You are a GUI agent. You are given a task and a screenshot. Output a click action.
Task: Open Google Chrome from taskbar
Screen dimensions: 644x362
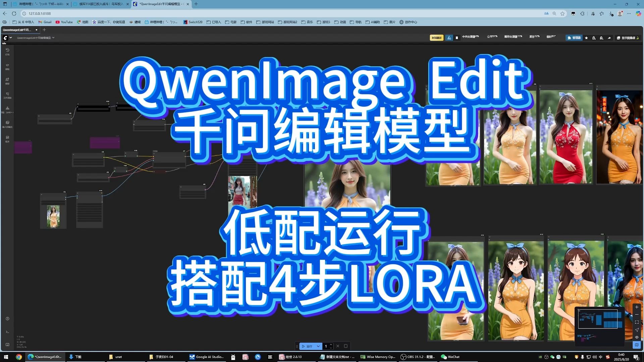coord(19,357)
